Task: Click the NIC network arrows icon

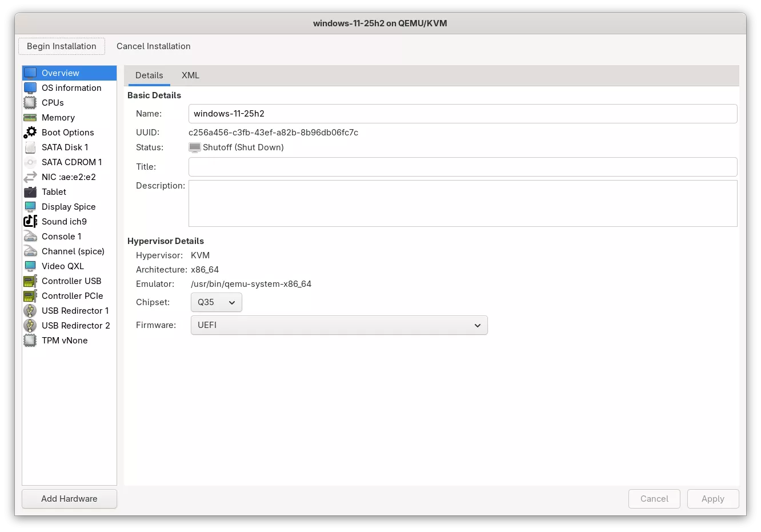Action: [30, 177]
